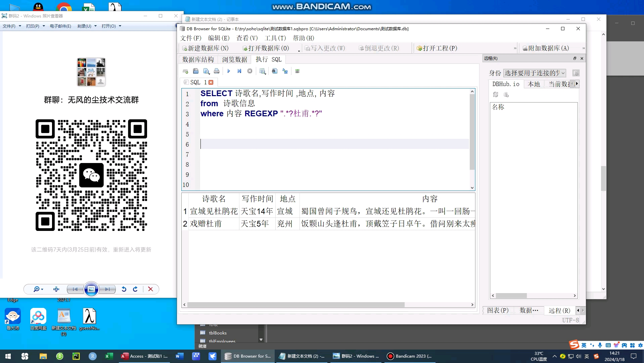Open Access from the taskbar

pyautogui.click(x=144, y=356)
